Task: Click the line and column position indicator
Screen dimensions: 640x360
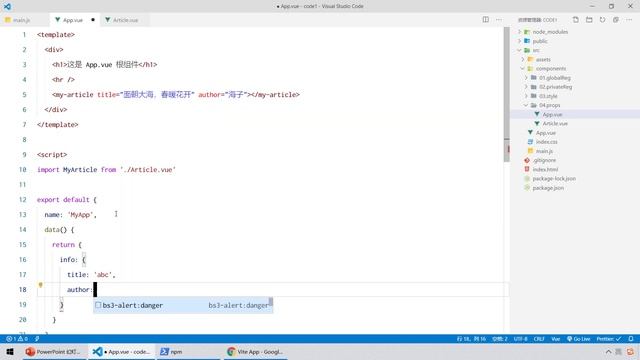Action: 471,339
